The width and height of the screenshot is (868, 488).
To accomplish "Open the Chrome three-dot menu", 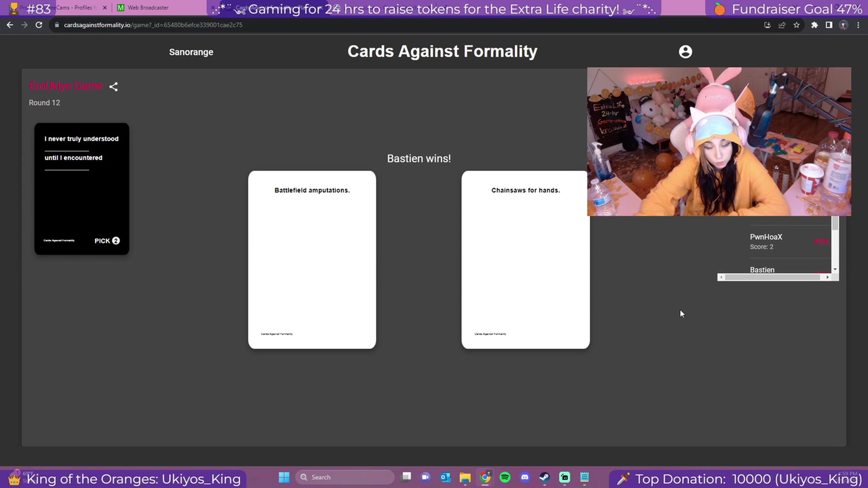I will 858,25.
